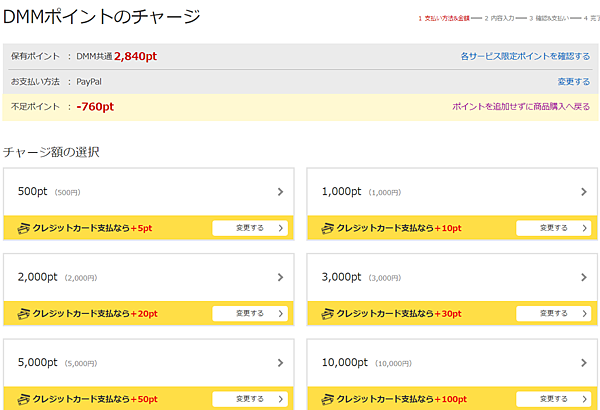Image resolution: width=600 pixels, height=410 pixels.
Task: Click the 3,000pt (3,000円) label
Action: click(361, 277)
